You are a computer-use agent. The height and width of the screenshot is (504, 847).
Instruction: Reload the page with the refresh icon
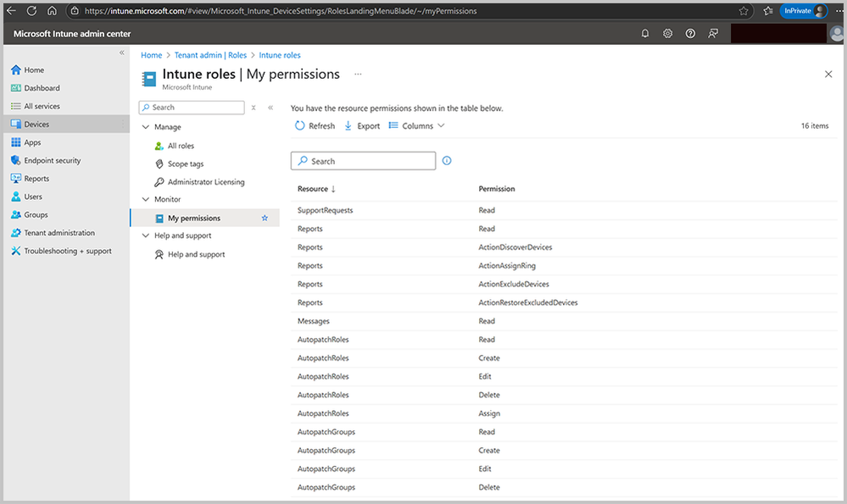click(x=32, y=11)
